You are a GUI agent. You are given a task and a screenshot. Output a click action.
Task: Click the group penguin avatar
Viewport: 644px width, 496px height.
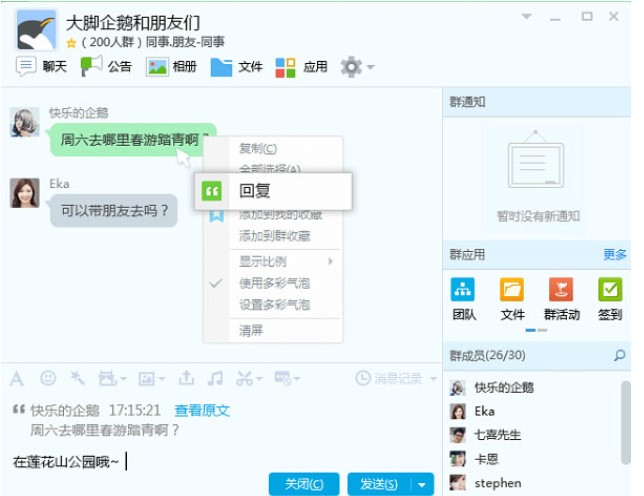[37, 30]
